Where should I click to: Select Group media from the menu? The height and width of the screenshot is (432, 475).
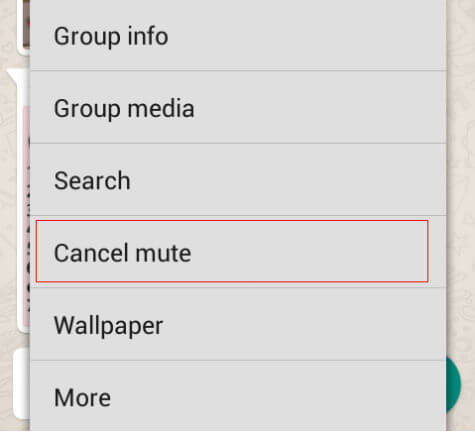point(238,107)
